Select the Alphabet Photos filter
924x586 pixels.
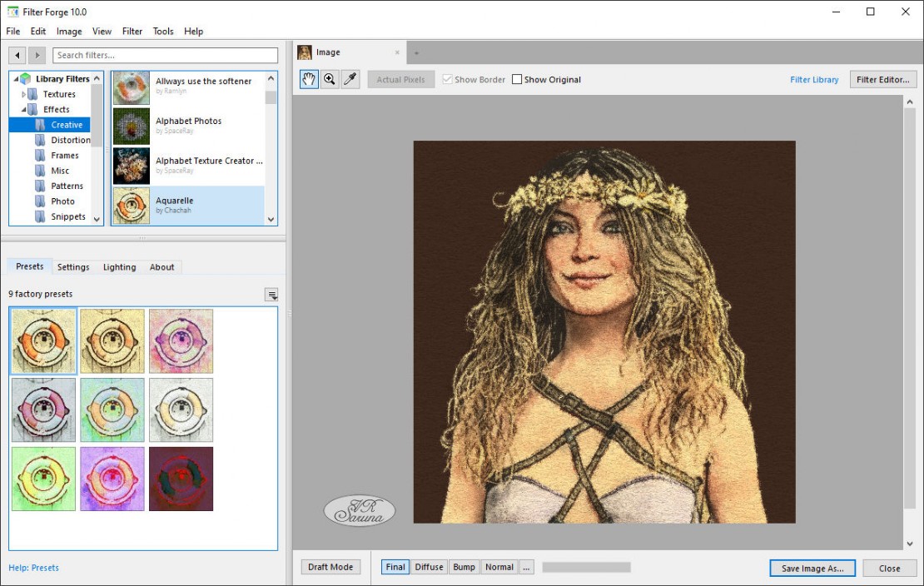pyautogui.click(x=188, y=126)
